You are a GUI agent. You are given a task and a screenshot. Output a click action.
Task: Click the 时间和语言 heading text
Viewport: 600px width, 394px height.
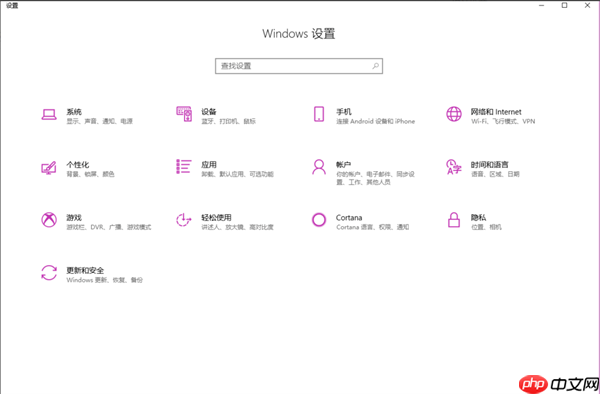[x=489, y=164]
